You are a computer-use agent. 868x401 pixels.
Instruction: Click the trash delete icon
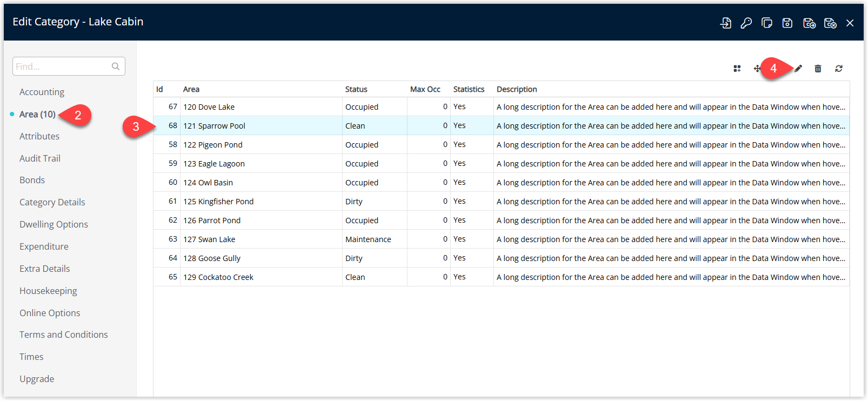[818, 69]
